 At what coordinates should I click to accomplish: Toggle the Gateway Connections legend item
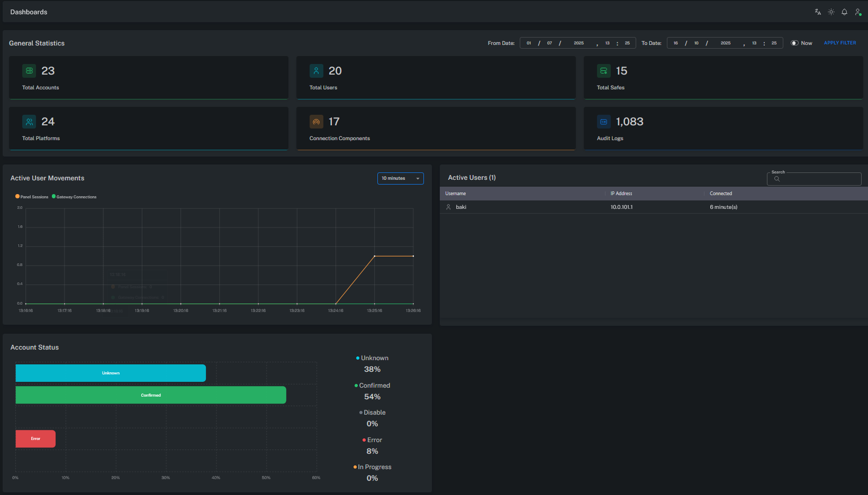point(74,197)
